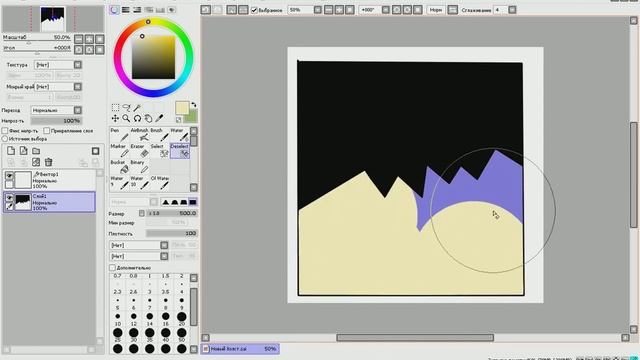This screenshot has width=640, height=360.
Task: Open the Сглаживание value dropdown
Action: 512,9
